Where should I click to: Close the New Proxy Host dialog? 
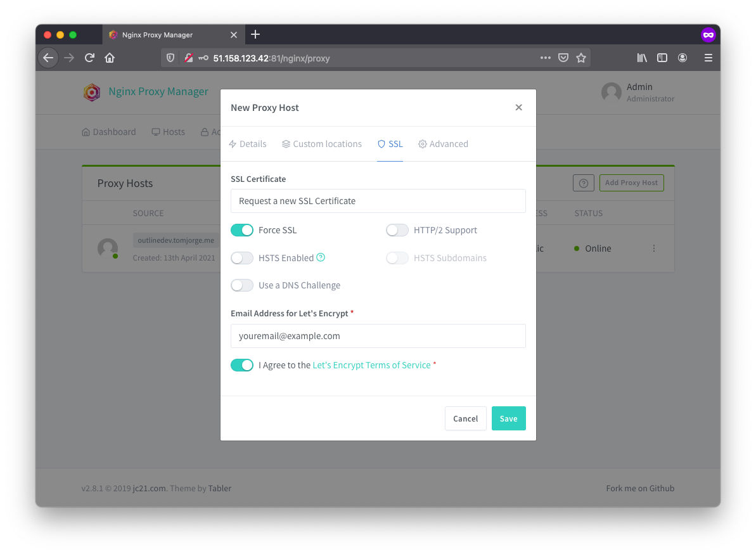(519, 108)
